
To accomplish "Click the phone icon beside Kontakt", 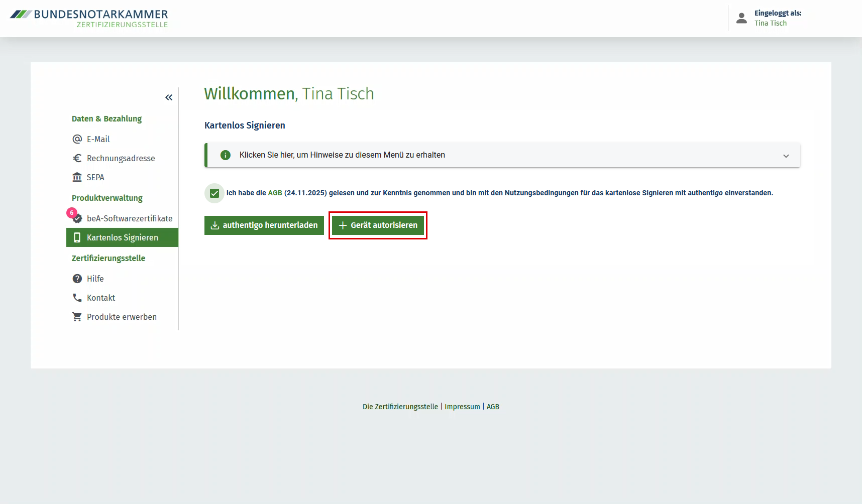I will tap(77, 298).
